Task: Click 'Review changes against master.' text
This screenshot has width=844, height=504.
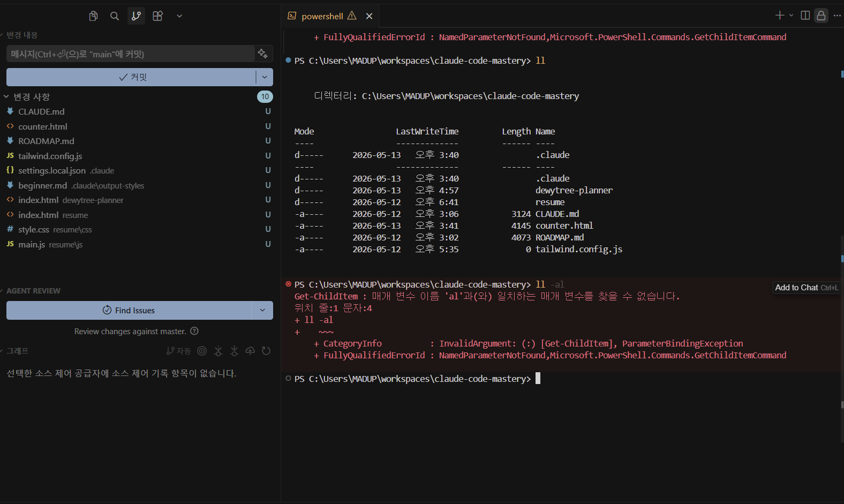Action: [x=130, y=332]
